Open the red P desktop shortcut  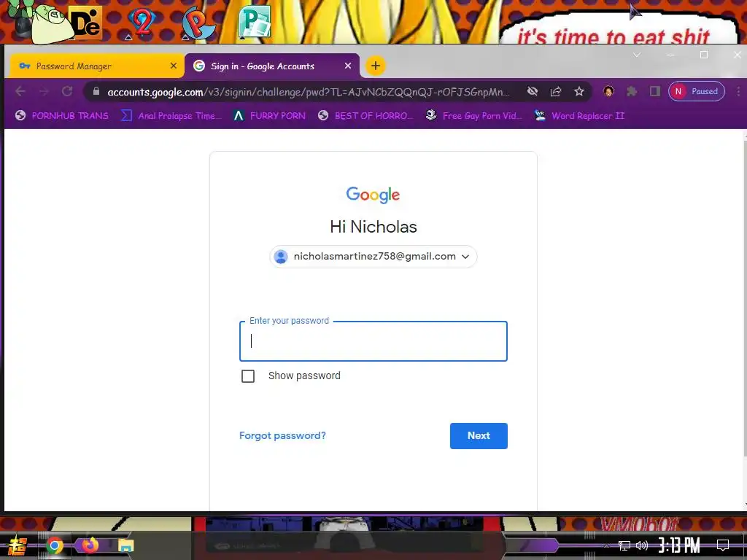pos(199,23)
